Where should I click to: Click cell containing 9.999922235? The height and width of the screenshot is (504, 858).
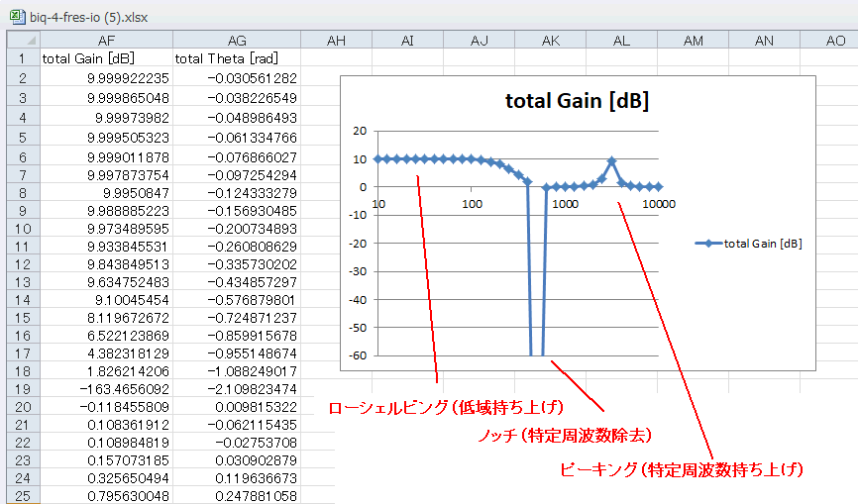click(x=106, y=78)
